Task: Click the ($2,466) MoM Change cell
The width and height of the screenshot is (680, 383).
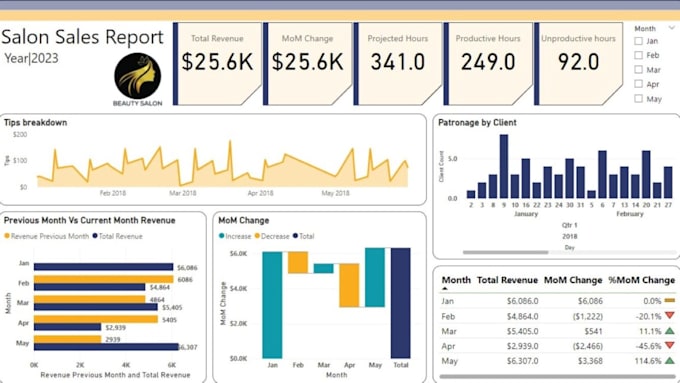Action: coord(588,346)
